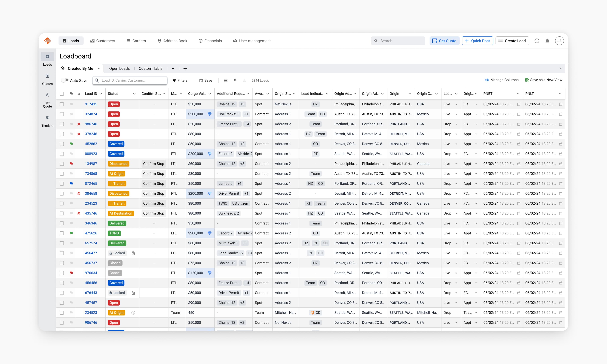Image resolution: width=607 pixels, height=364 pixels.
Task: Select checkbox for load 134987
Action: 62,164
